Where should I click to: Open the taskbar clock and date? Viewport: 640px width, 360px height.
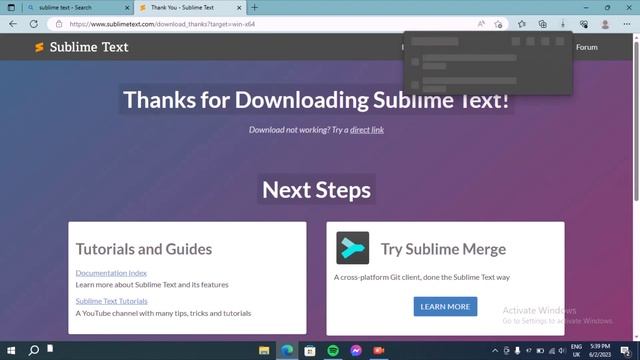600,351
